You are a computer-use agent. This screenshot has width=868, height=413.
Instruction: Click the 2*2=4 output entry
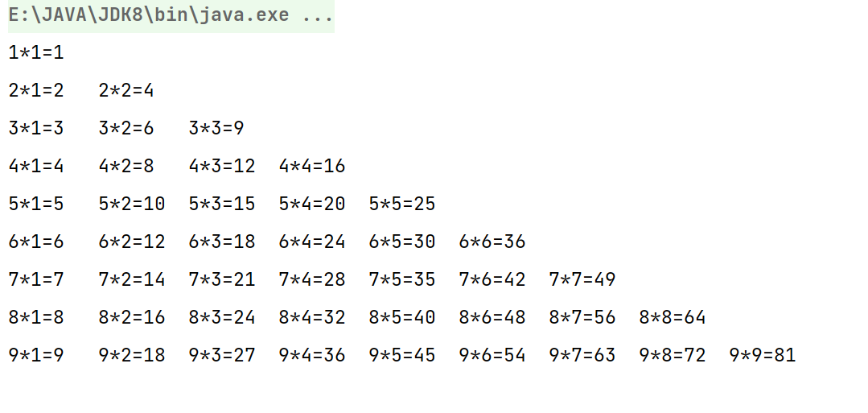coord(126,91)
